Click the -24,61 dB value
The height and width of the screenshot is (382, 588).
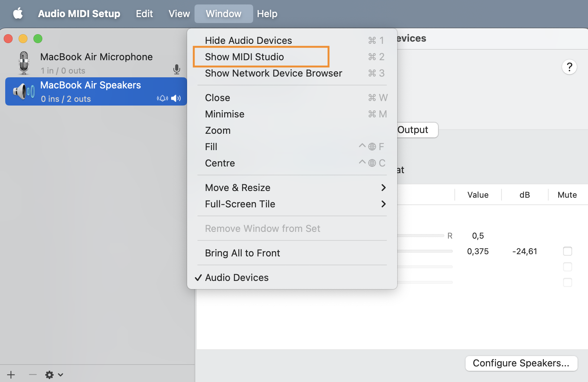pos(525,252)
